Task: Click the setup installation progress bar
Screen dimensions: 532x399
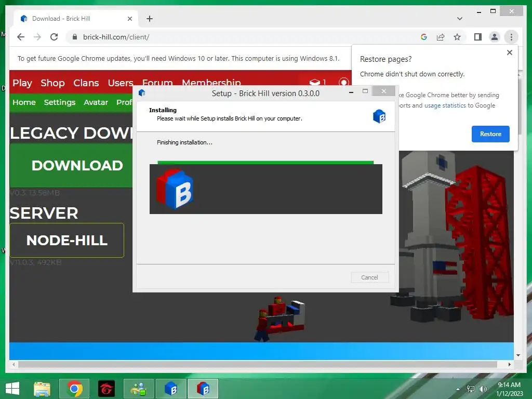Action: coord(265,163)
